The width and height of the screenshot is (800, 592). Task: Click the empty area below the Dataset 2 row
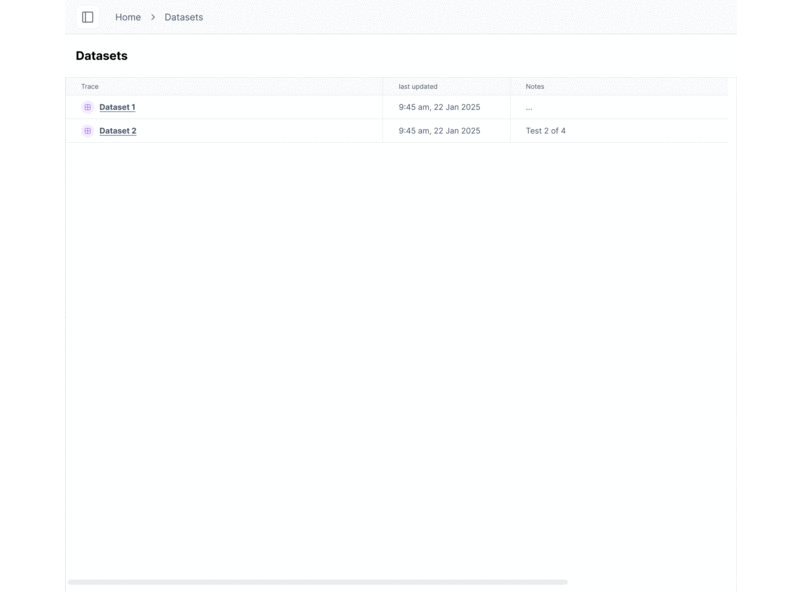pyautogui.click(x=400, y=350)
